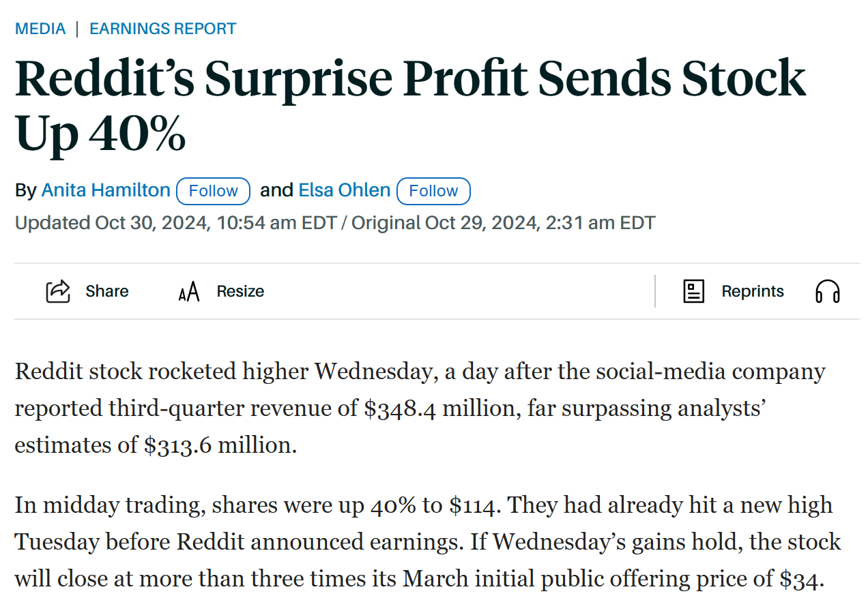Click the Reprints document icon
Screen dimensions: 868x611
tap(693, 291)
